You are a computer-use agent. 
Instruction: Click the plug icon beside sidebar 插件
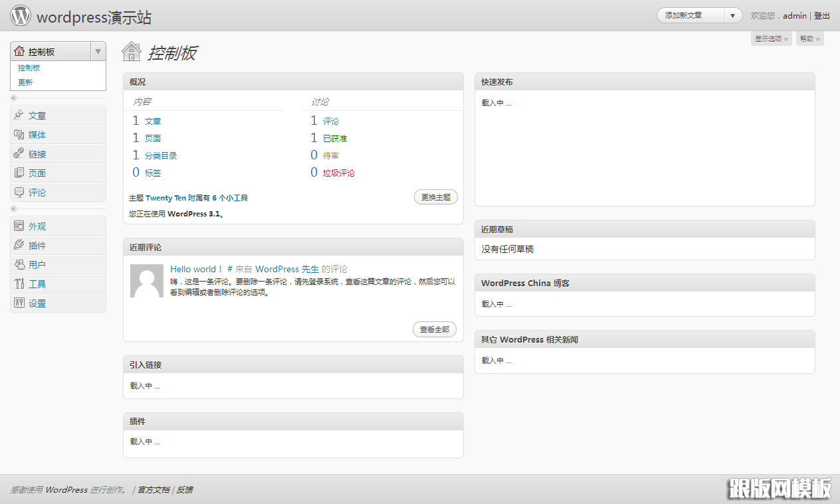point(19,246)
